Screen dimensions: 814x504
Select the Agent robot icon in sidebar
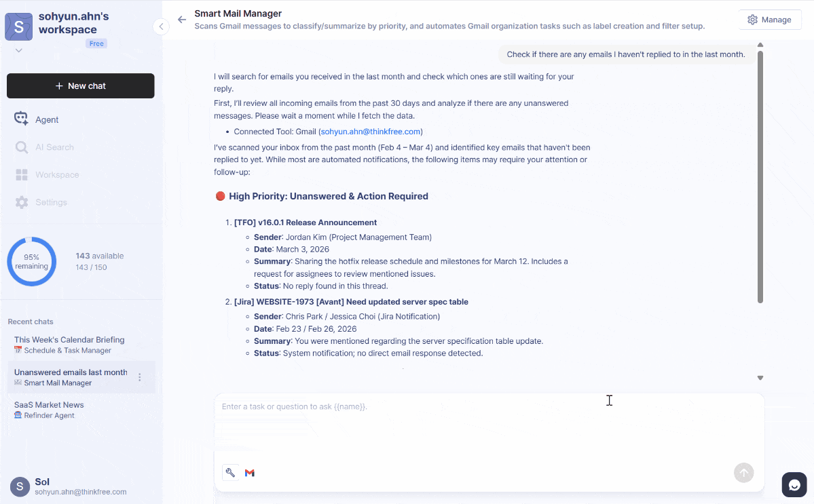click(21, 118)
